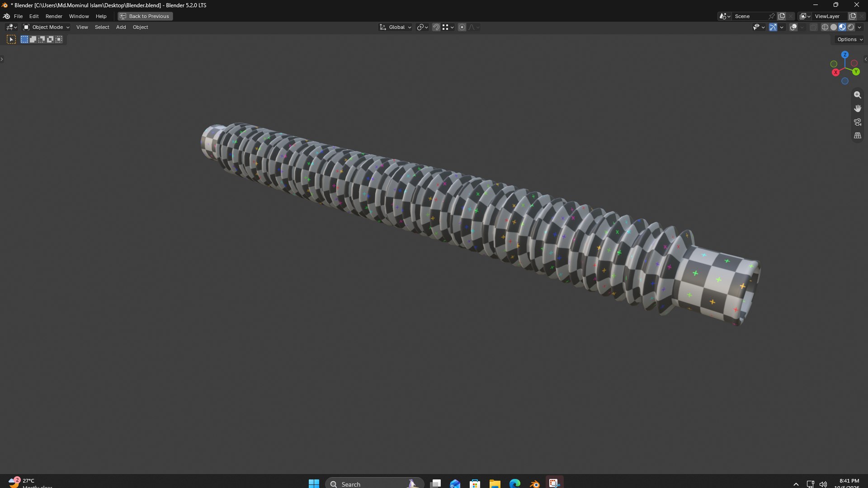Screen dimensions: 868x488
Task: Toggle snapping magnet
Action: tap(436, 27)
